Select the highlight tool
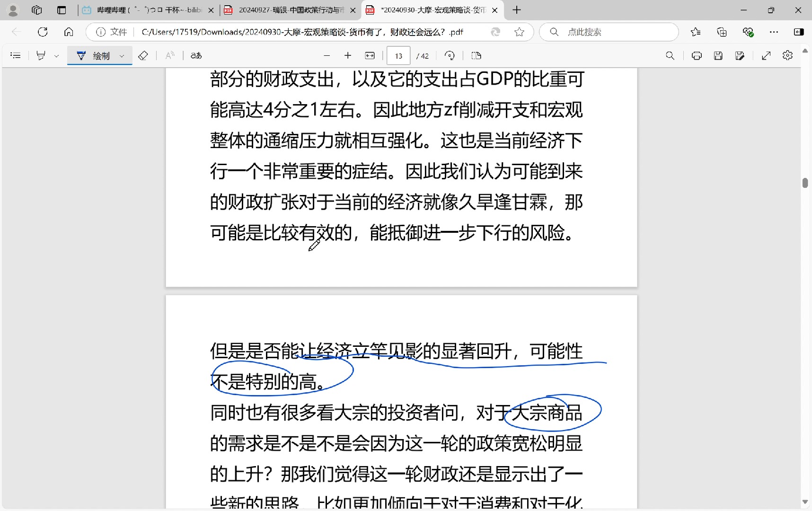Screen dimensions: 812x511 (x=41, y=56)
